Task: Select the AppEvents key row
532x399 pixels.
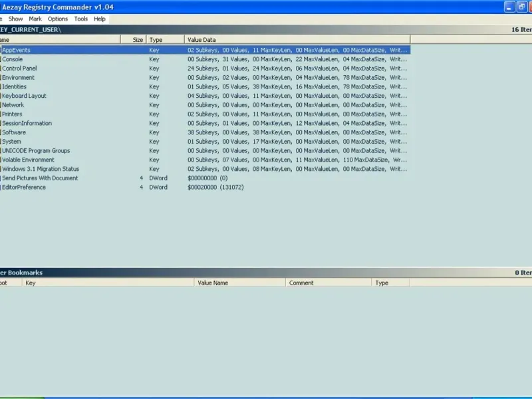Action: (x=205, y=50)
